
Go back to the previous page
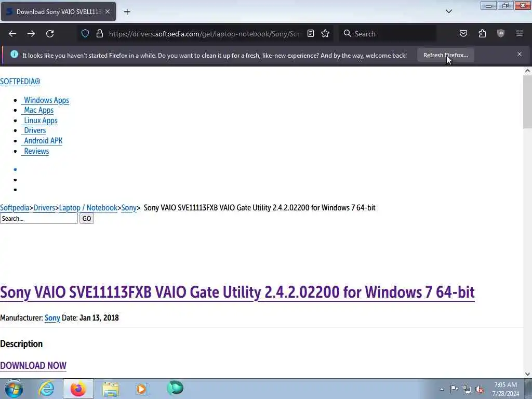[x=12, y=34]
